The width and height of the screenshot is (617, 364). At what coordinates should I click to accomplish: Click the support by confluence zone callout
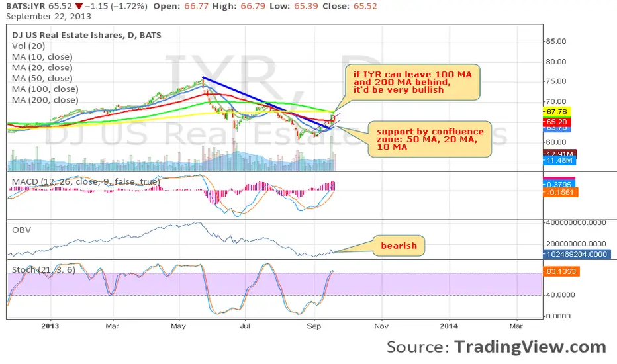430,139
